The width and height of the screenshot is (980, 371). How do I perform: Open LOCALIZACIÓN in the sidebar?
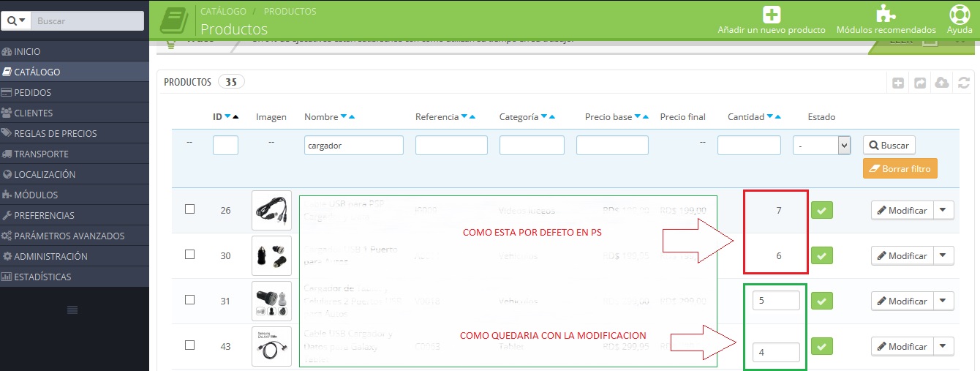[x=75, y=175]
